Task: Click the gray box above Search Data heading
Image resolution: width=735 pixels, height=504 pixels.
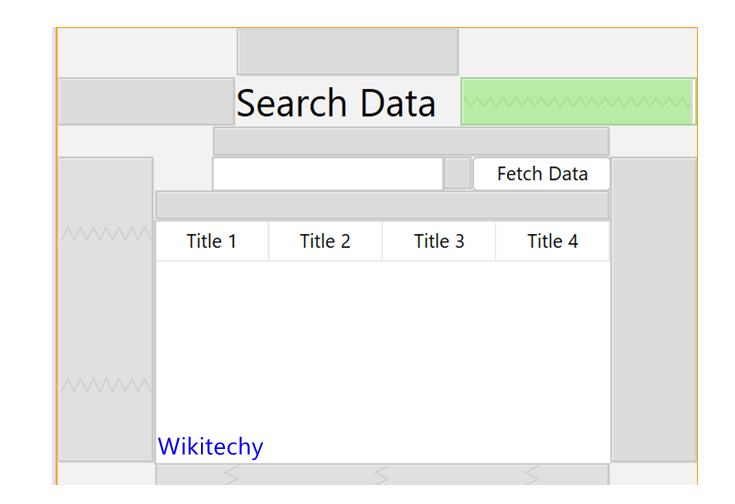Action: (x=347, y=51)
